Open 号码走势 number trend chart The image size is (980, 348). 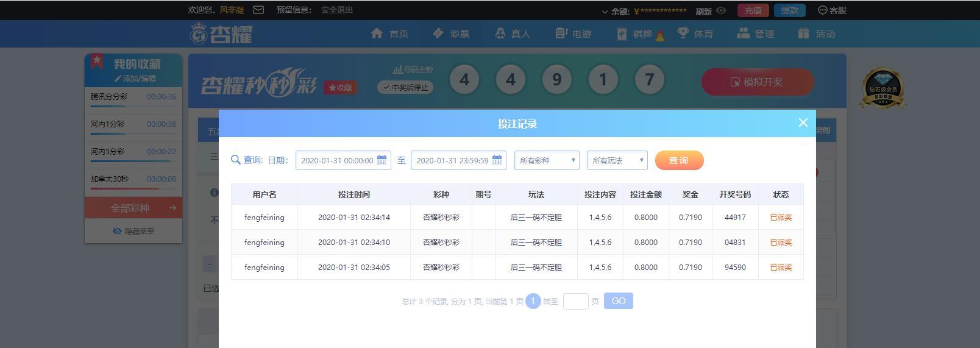(x=413, y=69)
